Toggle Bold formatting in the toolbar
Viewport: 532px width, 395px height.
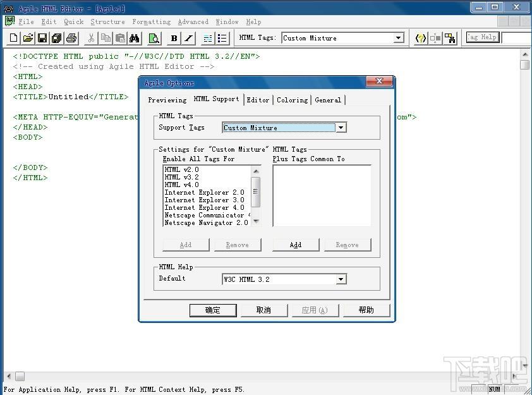click(174, 38)
